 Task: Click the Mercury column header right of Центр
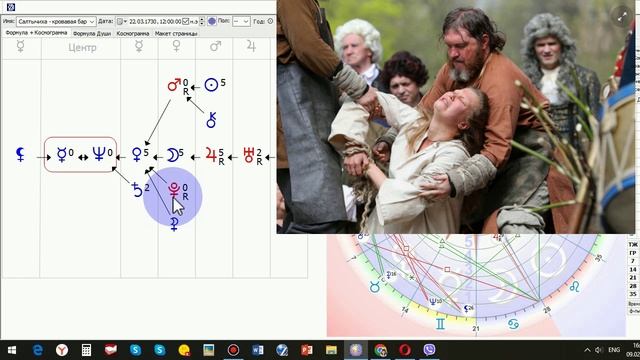tap(139, 47)
